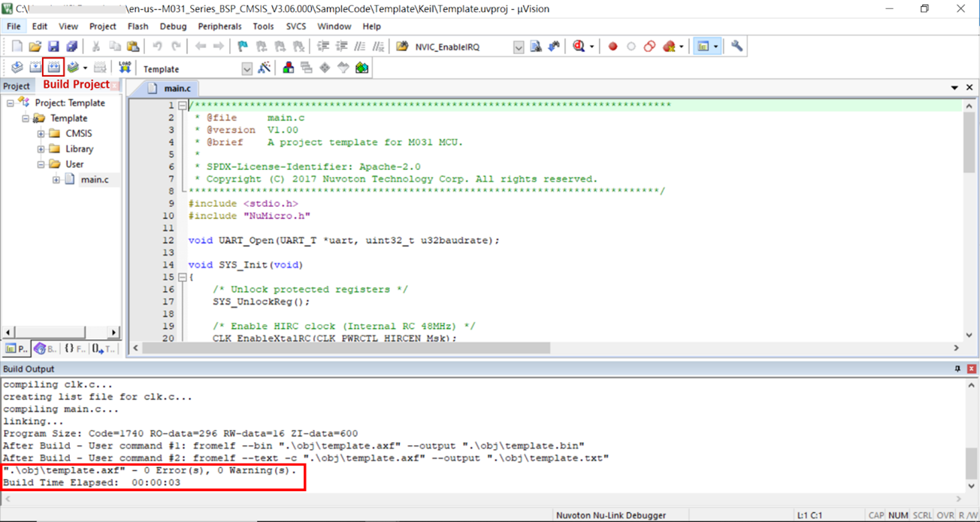Screen dimensions: 980x522
Task: Click the Translate current file icon
Action: (x=17, y=68)
